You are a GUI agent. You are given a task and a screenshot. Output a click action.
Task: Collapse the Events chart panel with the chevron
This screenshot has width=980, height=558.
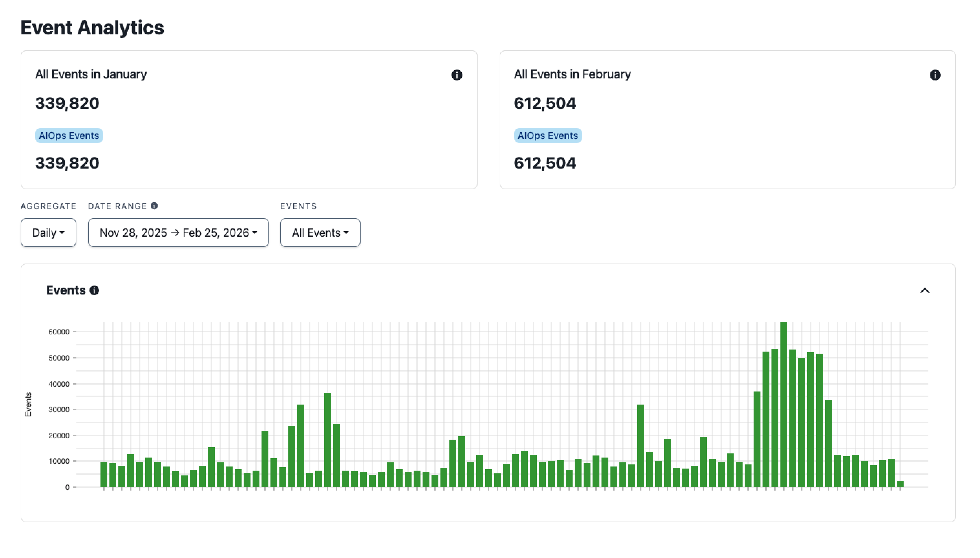coord(926,290)
